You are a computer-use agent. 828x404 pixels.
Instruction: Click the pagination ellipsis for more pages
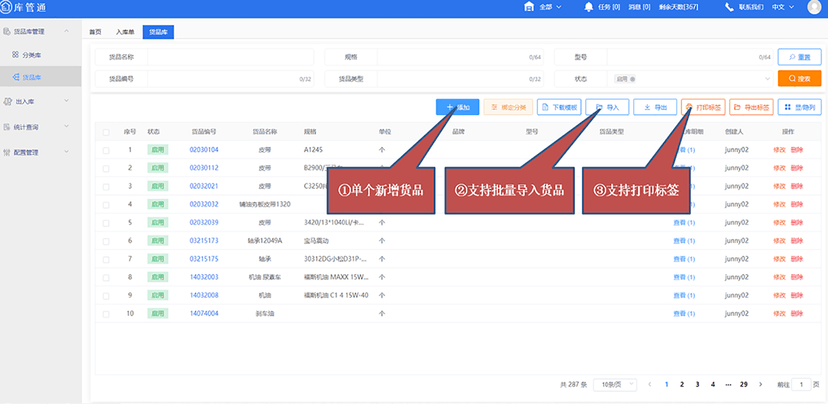(728, 384)
